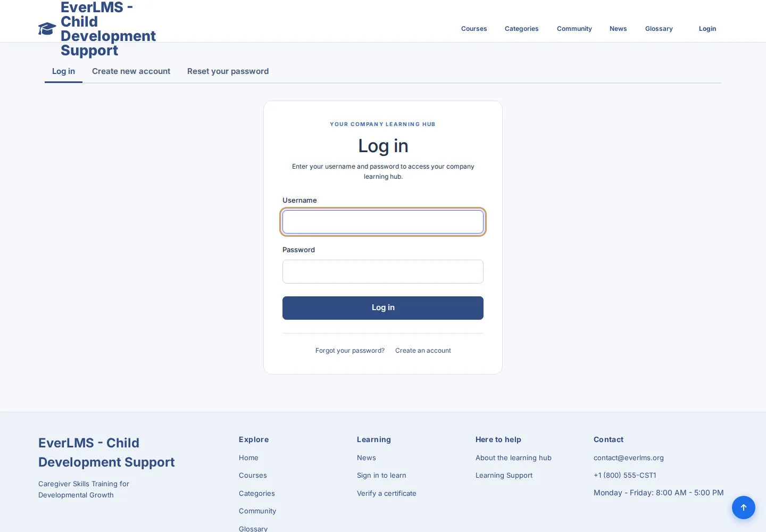This screenshot has width=766, height=532.
Task: Click the contact@everlms.org email link
Action: click(x=629, y=458)
